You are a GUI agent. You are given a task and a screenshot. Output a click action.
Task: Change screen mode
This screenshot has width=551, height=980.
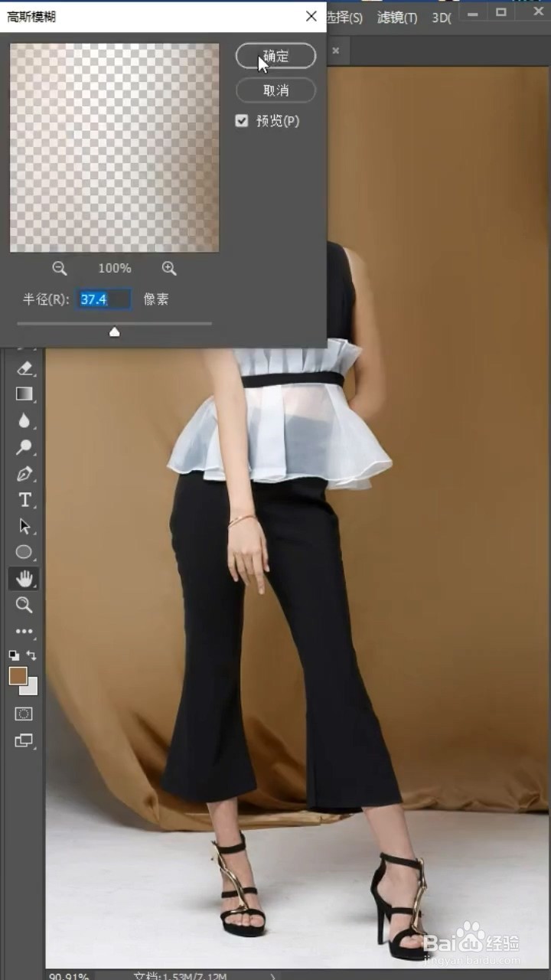point(24,740)
